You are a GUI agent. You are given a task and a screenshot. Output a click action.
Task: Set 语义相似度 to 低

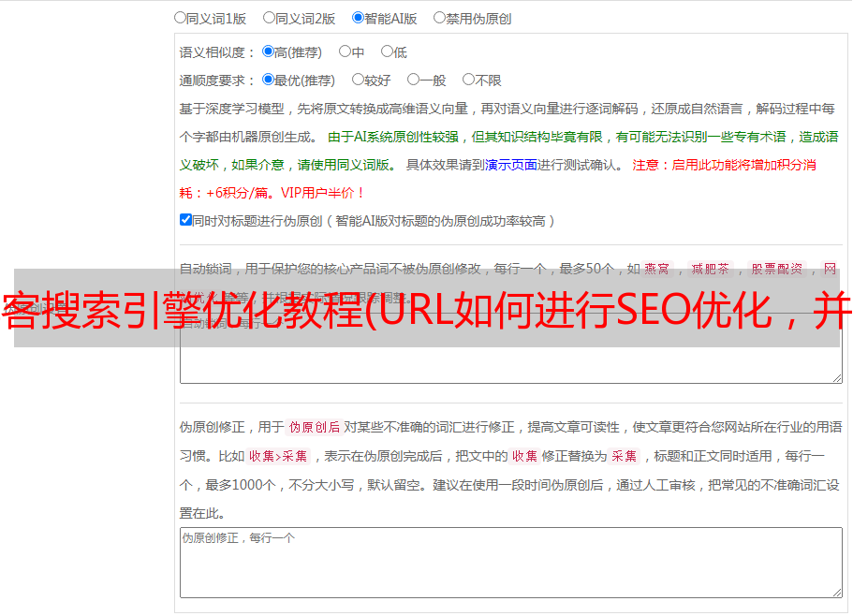coord(387,51)
